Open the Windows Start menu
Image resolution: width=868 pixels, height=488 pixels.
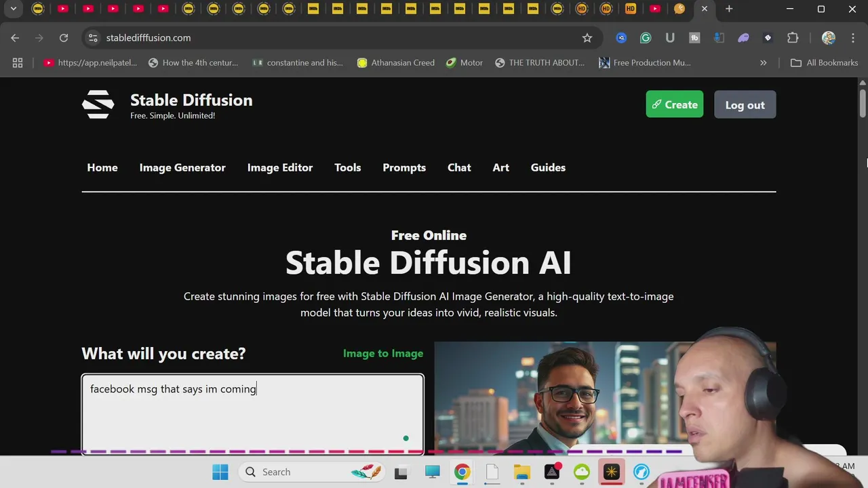220,472
